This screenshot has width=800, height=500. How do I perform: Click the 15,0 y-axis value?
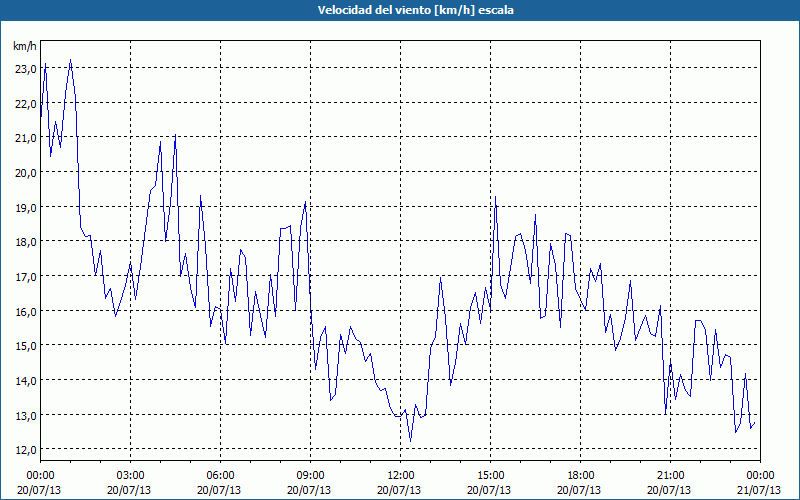(26, 346)
